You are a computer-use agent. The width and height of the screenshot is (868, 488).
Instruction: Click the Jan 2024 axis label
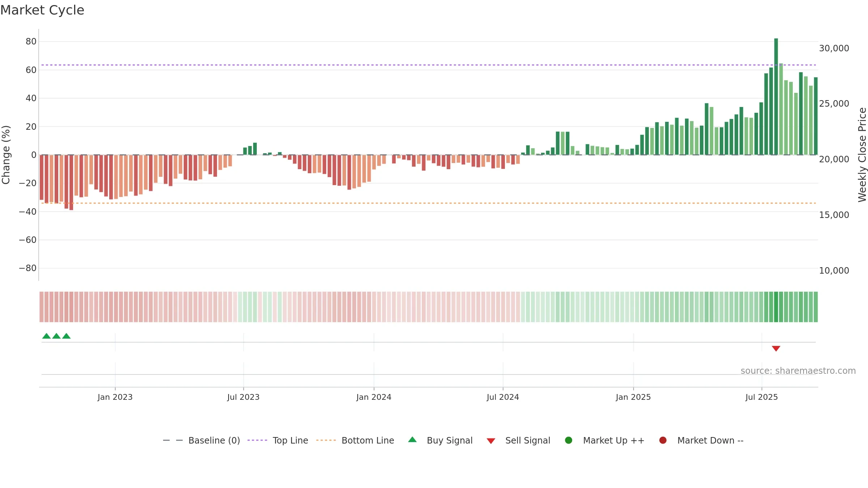[374, 397]
